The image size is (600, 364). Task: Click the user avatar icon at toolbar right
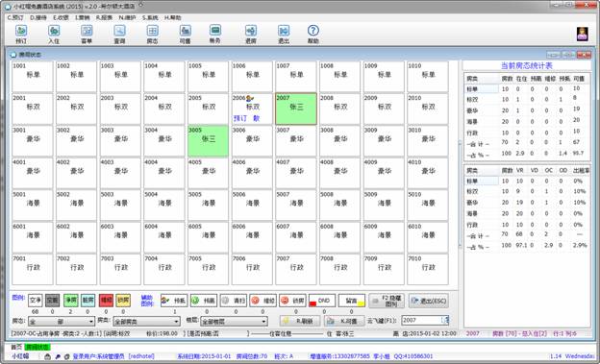[x=583, y=34]
